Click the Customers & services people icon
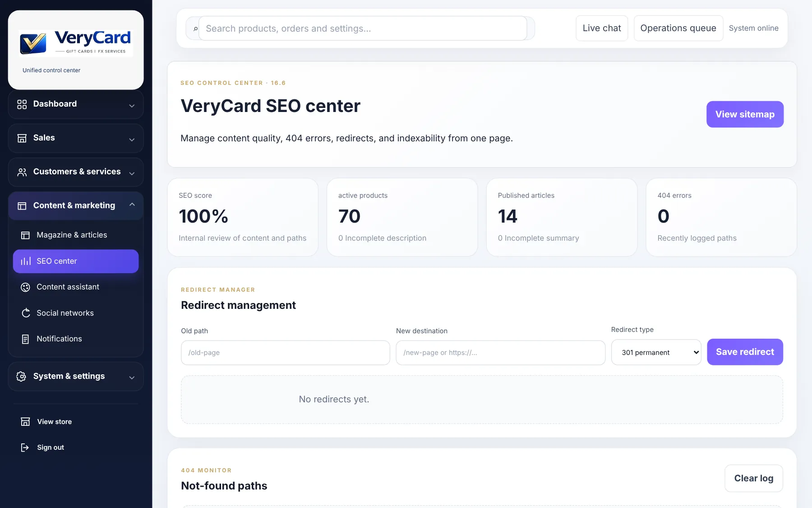 22,172
